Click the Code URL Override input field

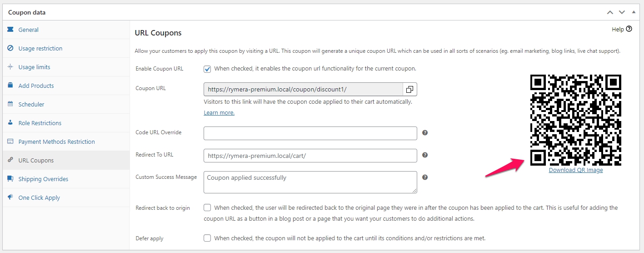(x=310, y=133)
